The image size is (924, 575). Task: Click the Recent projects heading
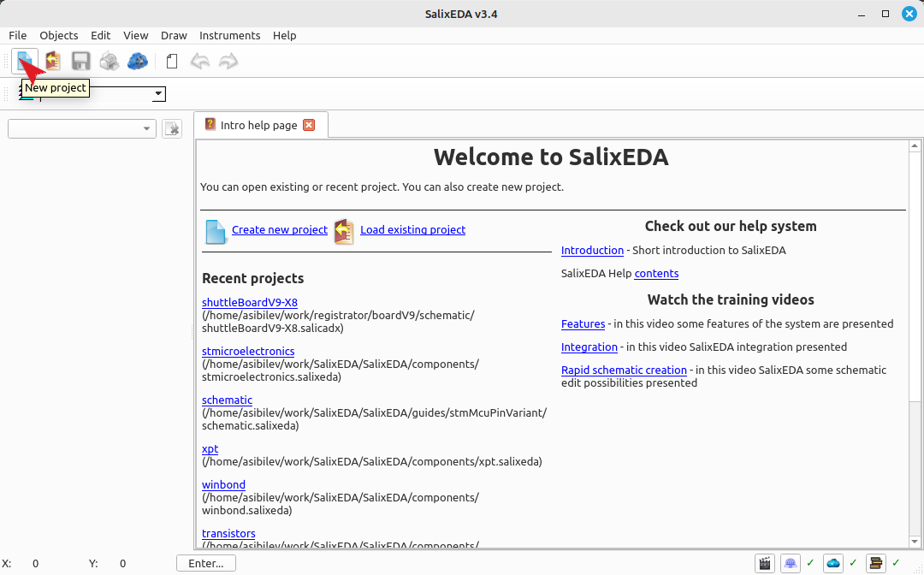[252, 278]
